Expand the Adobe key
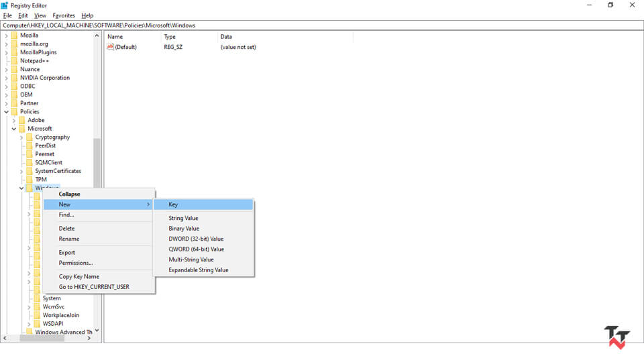Image resolution: width=644 pixels, height=362 pixels. click(x=13, y=120)
